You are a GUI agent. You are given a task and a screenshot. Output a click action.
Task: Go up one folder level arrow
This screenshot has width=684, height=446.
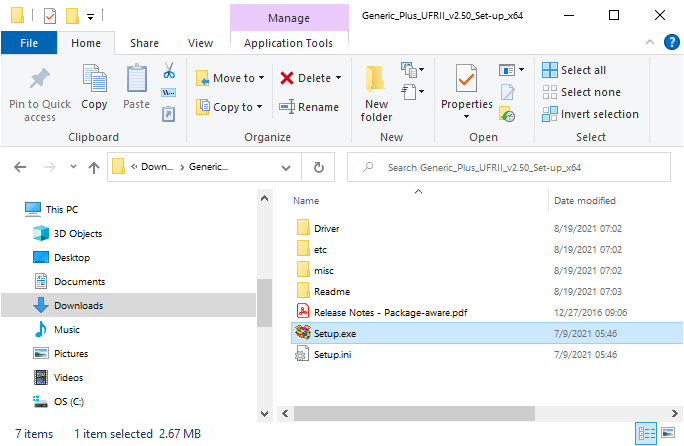[93, 168]
